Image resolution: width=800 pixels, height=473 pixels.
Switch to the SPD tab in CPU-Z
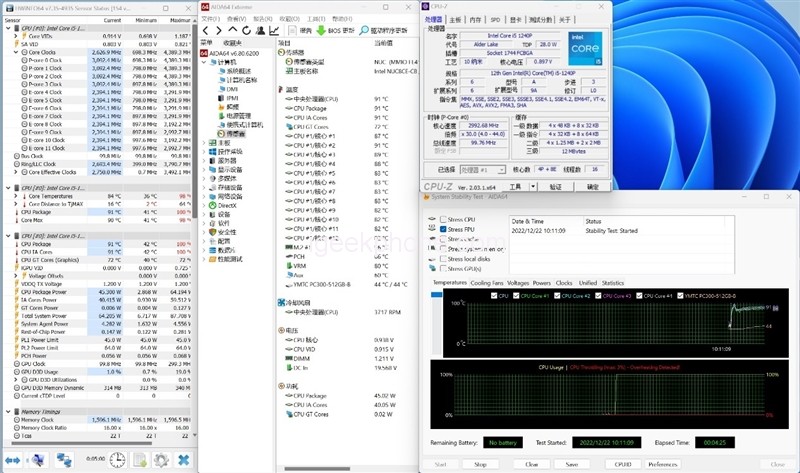[494, 19]
